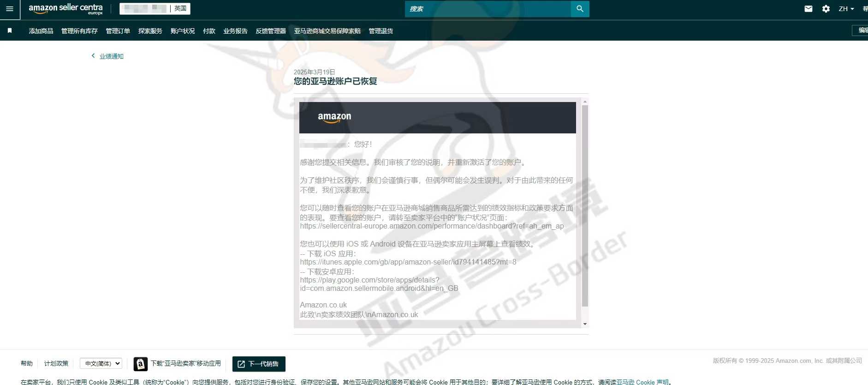868x385 pixels.
Task: Open the settings gear icon
Action: point(826,9)
